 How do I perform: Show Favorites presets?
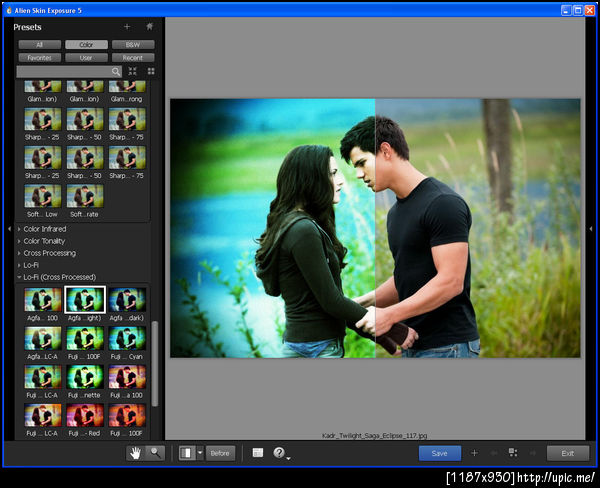click(39, 58)
